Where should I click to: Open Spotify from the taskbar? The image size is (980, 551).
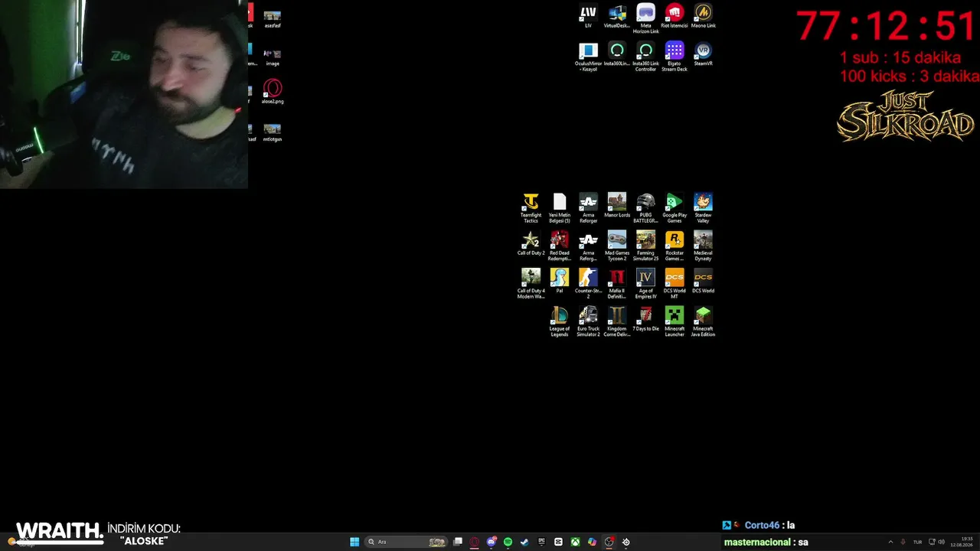pyautogui.click(x=508, y=542)
